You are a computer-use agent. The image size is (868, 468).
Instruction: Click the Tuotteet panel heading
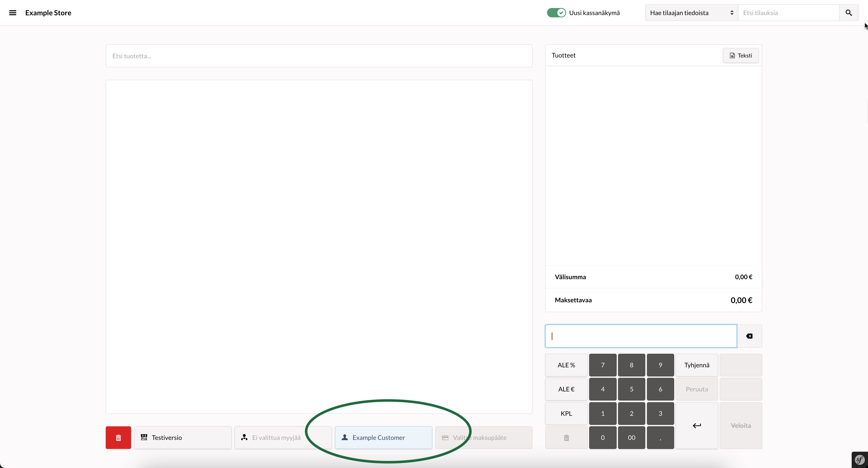[x=563, y=55]
